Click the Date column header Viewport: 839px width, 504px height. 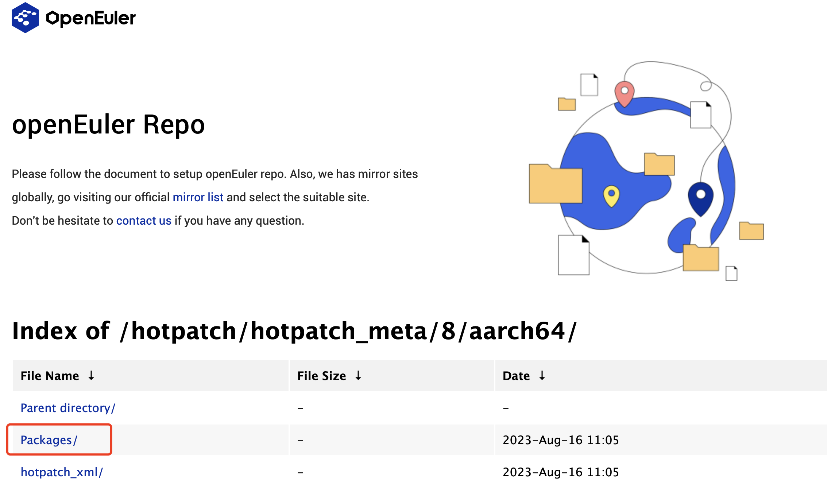click(516, 376)
